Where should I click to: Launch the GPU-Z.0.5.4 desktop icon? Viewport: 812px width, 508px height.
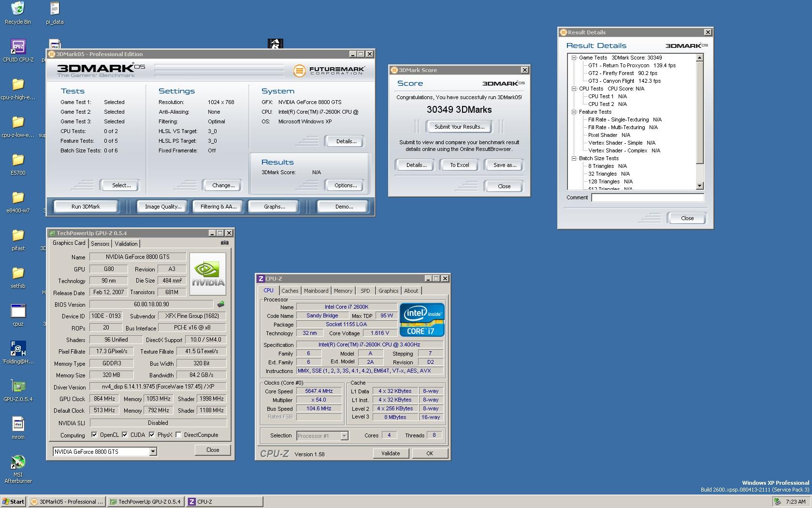[18, 390]
